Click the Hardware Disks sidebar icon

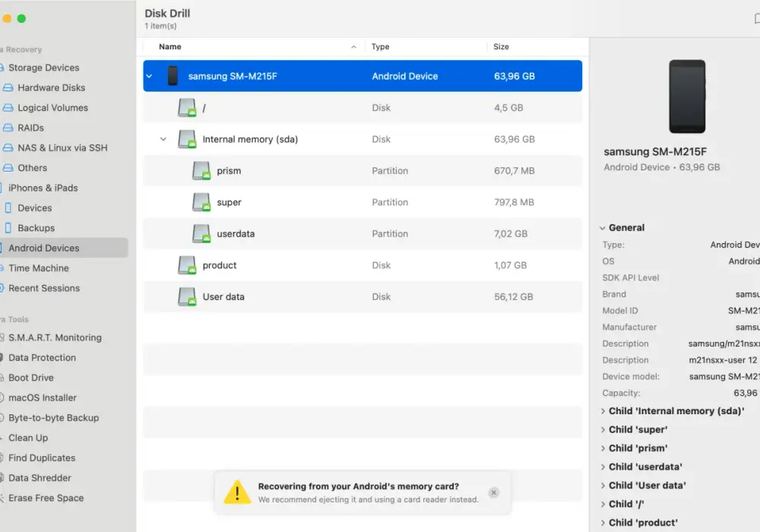(8, 87)
